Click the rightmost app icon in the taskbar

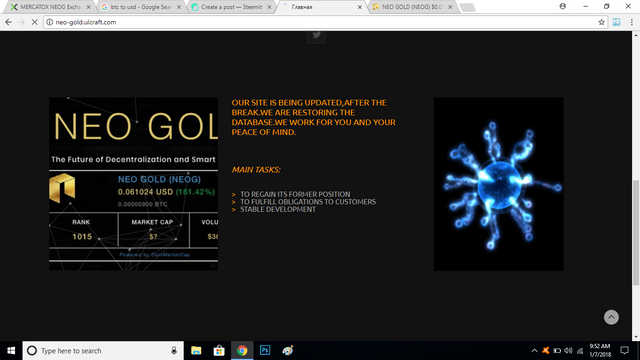288,351
